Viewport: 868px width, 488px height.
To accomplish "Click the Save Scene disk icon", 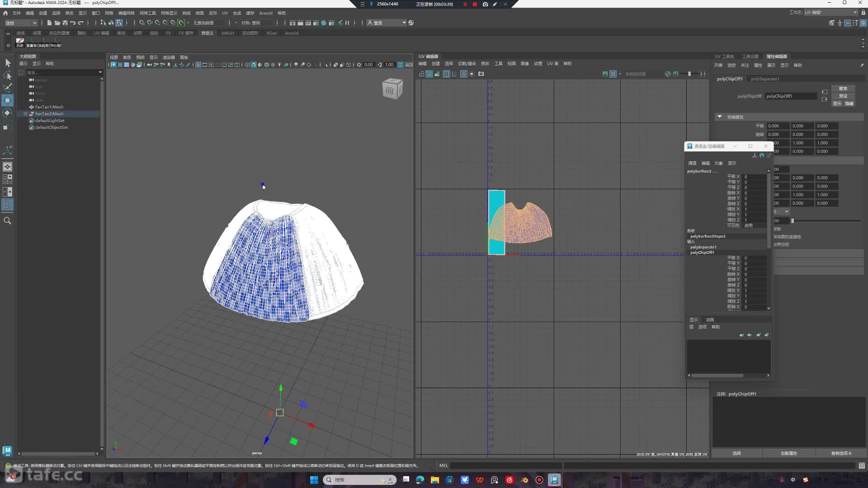I will click(65, 23).
